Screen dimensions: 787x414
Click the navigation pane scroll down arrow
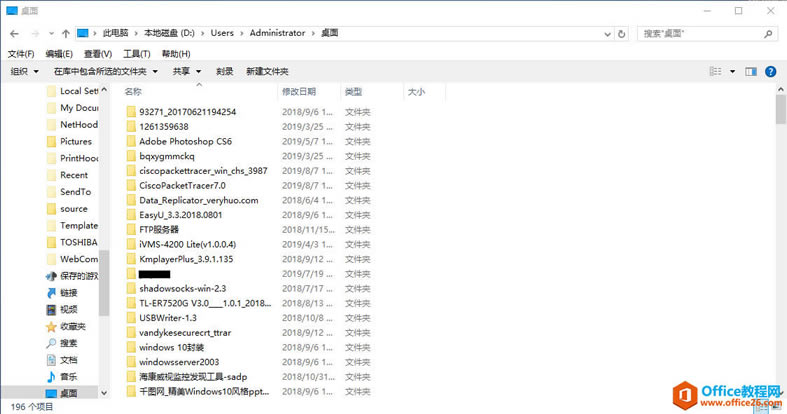[104, 393]
